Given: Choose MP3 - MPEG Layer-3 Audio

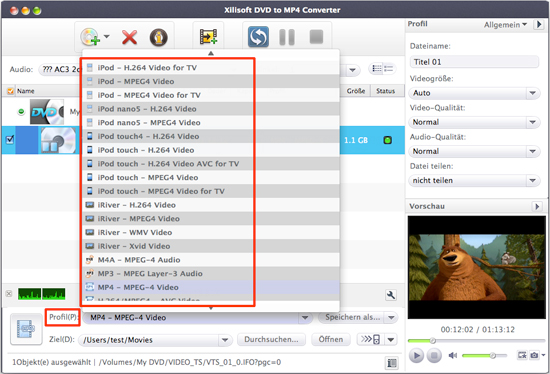Looking at the screenshot, I should 210,273.
